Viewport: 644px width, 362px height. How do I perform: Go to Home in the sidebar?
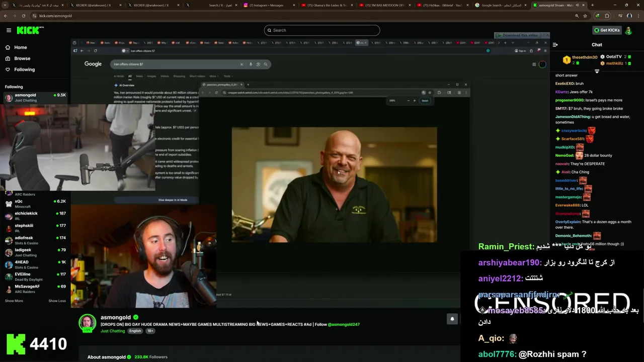pyautogui.click(x=21, y=47)
